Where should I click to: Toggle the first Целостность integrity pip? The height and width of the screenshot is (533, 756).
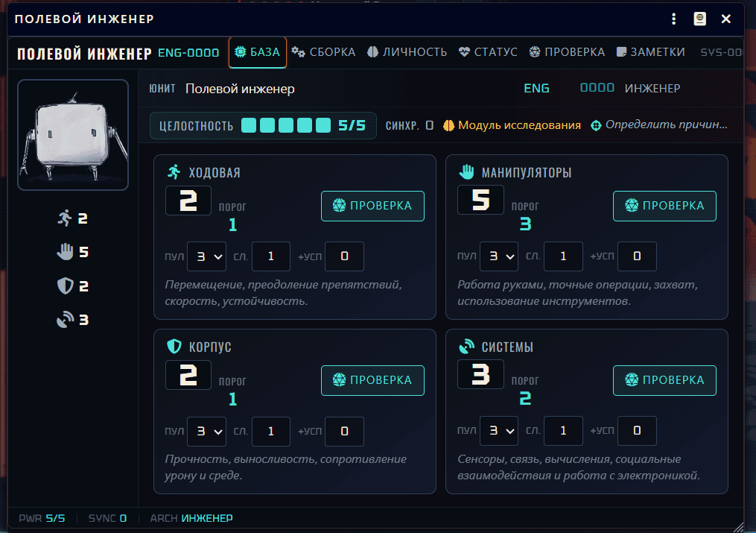249,125
